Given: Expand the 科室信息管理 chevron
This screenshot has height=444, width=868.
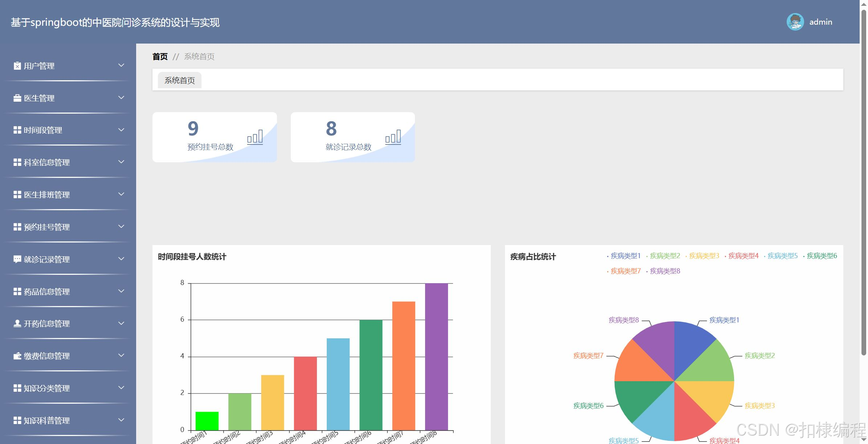Looking at the screenshot, I should tap(121, 162).
